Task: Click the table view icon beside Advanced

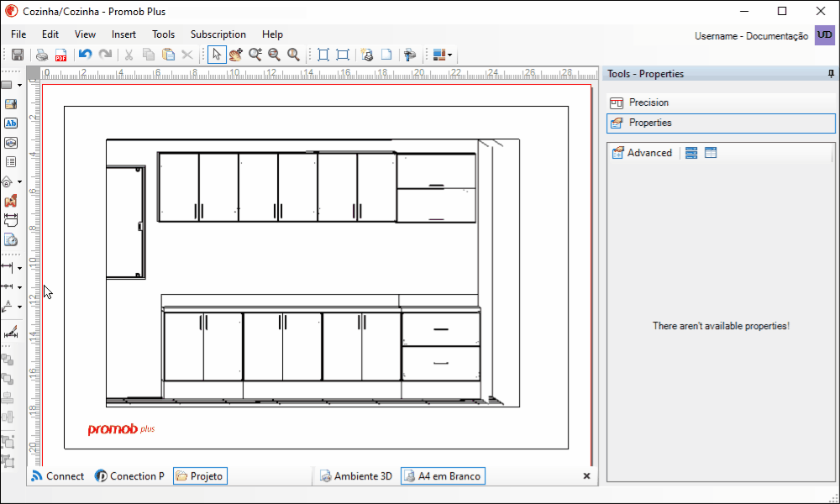Action: pos(711,153)
